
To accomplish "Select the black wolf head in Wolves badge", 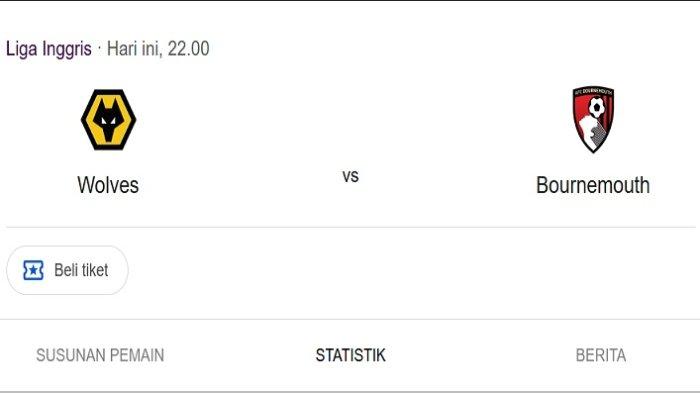I will (x=108, y=120).
